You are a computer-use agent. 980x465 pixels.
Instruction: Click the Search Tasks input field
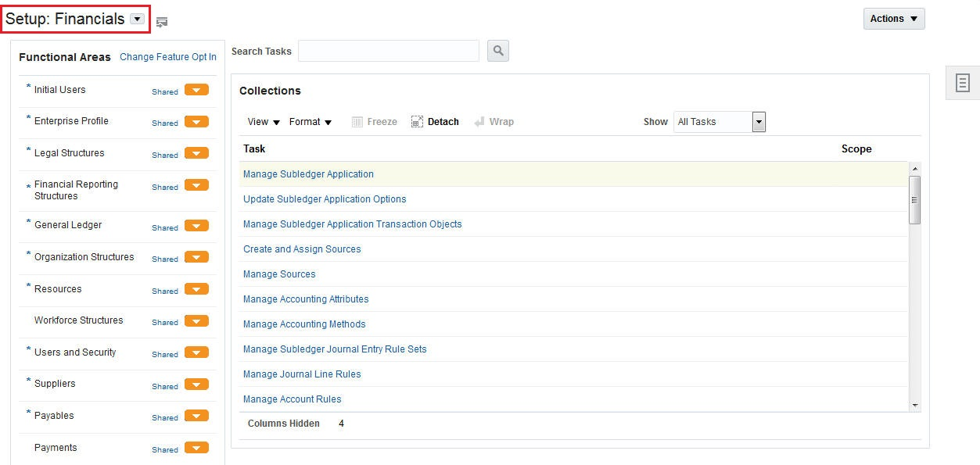click(389, 52)
